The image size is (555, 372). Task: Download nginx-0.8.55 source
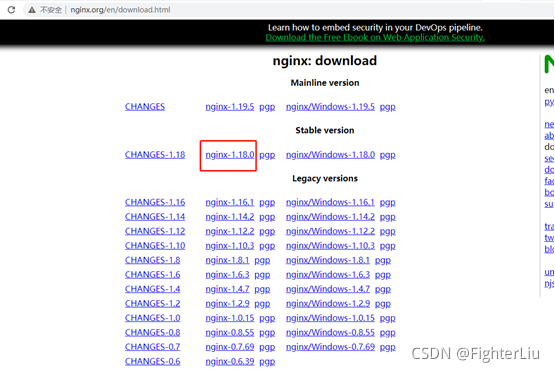click(x=230, y=333)
